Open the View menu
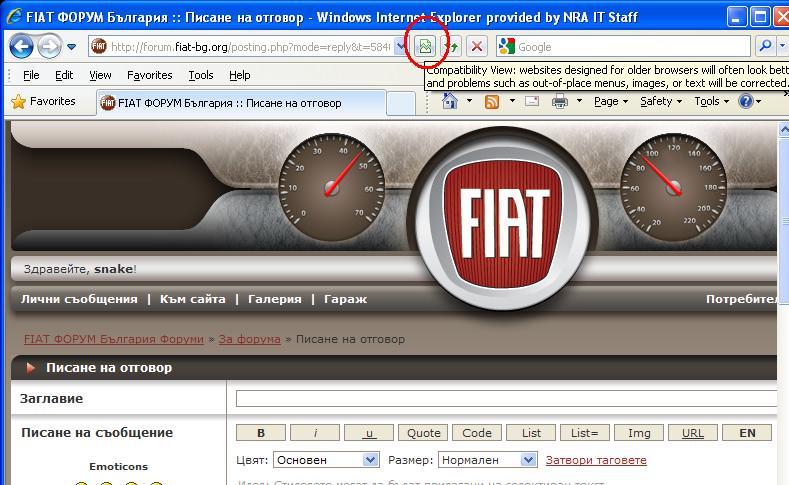Image resolution: width=789 pixels, height=485 pixels. [x=100, y=75]
